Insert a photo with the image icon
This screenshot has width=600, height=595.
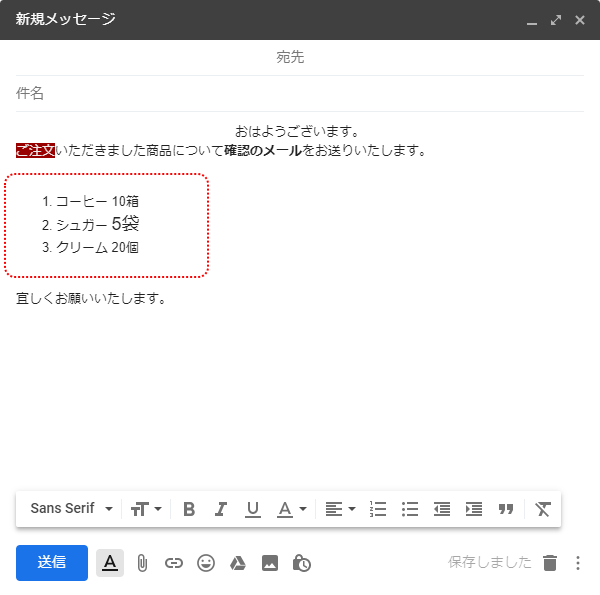[270, 563]
